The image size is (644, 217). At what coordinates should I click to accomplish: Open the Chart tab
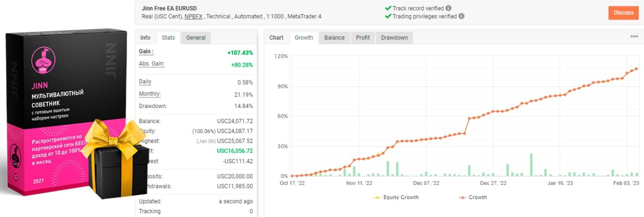pyautogui.click(x=276, y=38)
